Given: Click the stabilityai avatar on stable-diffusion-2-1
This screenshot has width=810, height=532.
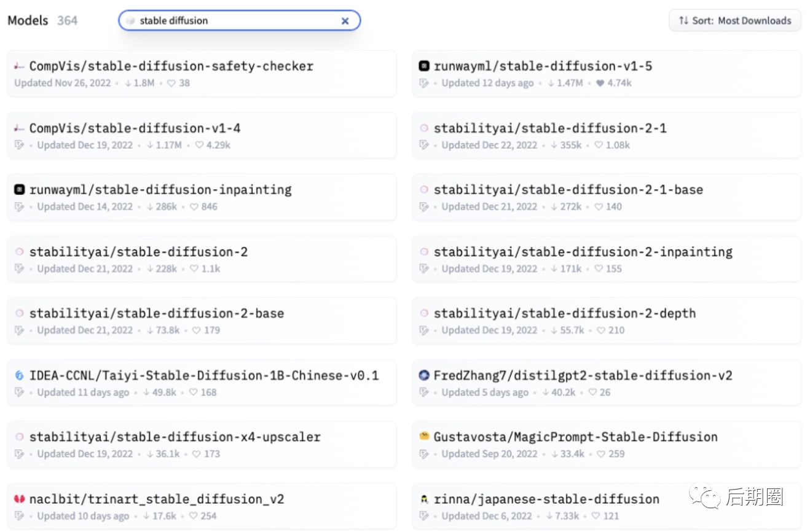Looking at the screenshot, I should (424, 128).
